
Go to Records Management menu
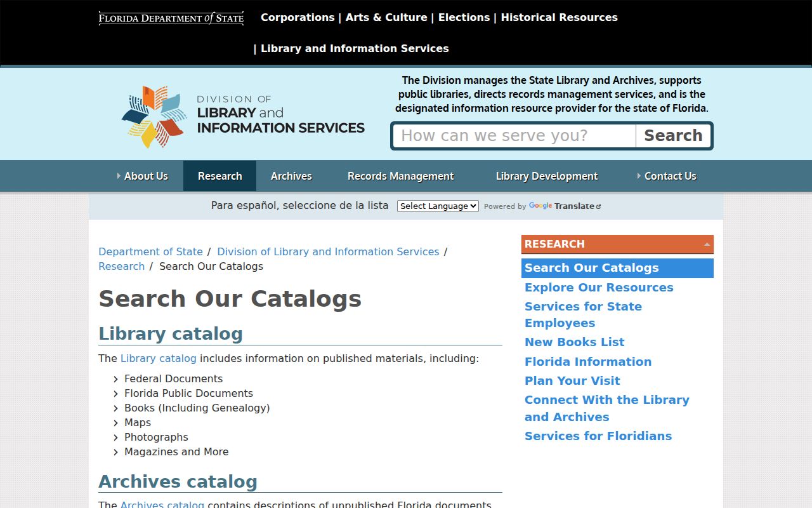click(x=400, y=176)
